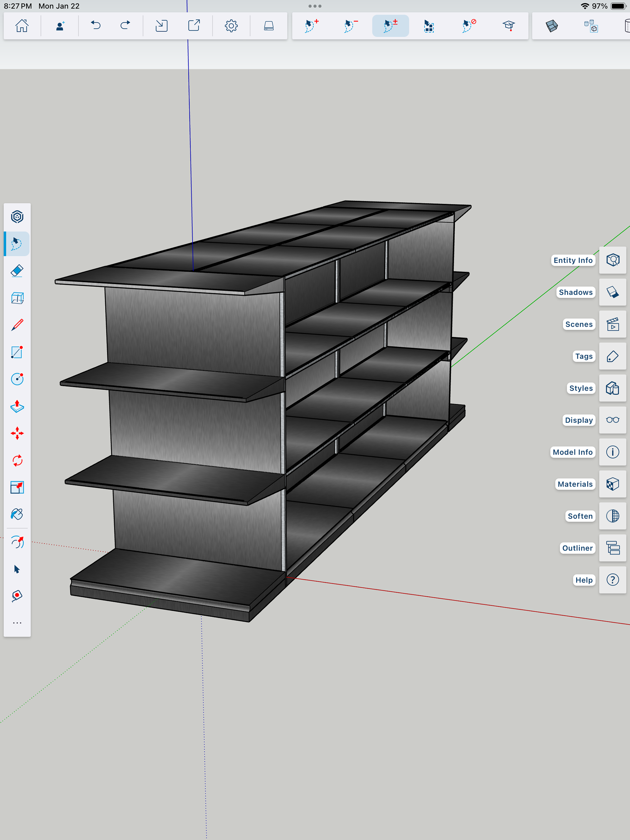630x840 pixels.
Task: Open the Materials panel
Action: [613, 484]
